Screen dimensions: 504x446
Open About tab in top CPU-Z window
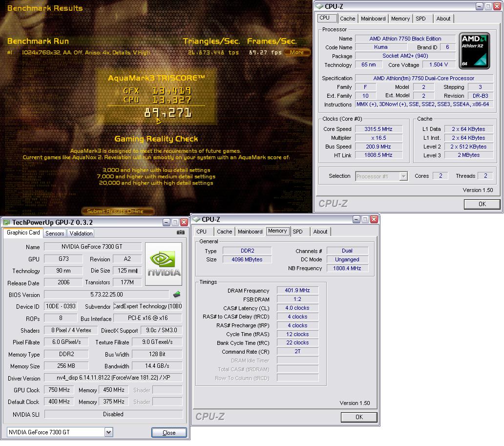[x=443, y=19]
